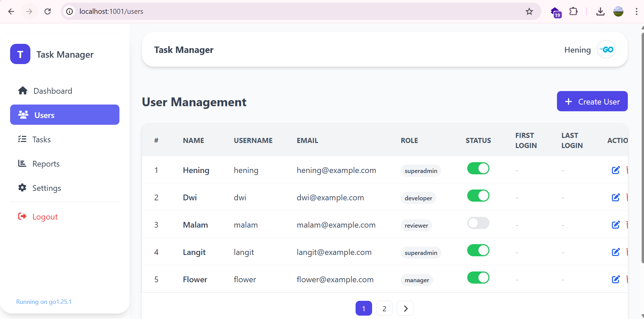This screenshot has height=319, width=644.
Task: Edit the Malam user row
Action: pos(616,225)
